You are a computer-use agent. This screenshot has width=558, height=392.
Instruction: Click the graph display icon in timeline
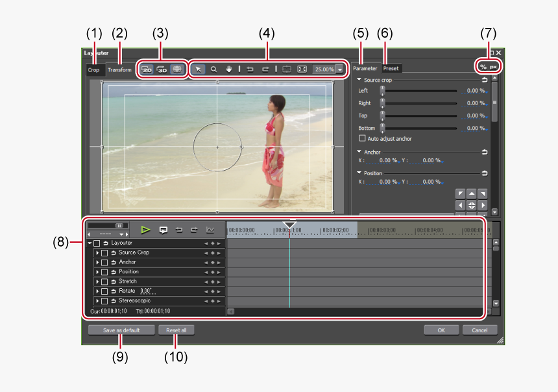point(210,230)
